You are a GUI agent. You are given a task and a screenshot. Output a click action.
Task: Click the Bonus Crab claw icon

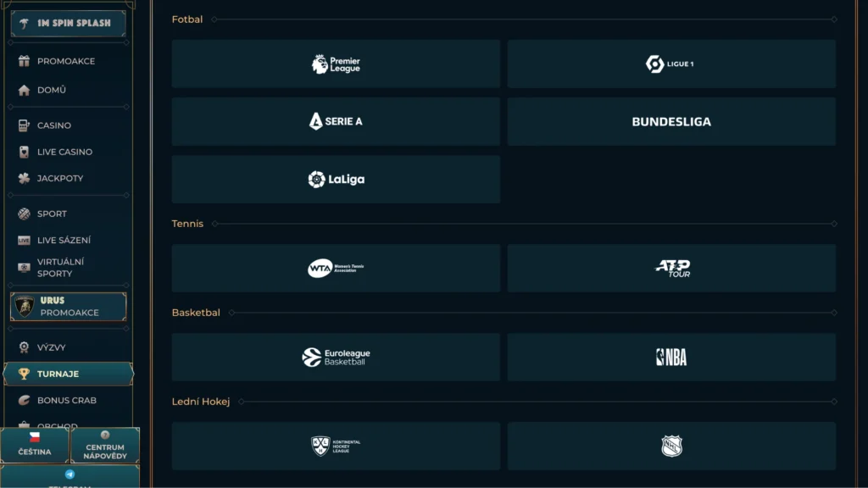click(x=24, y=401)
